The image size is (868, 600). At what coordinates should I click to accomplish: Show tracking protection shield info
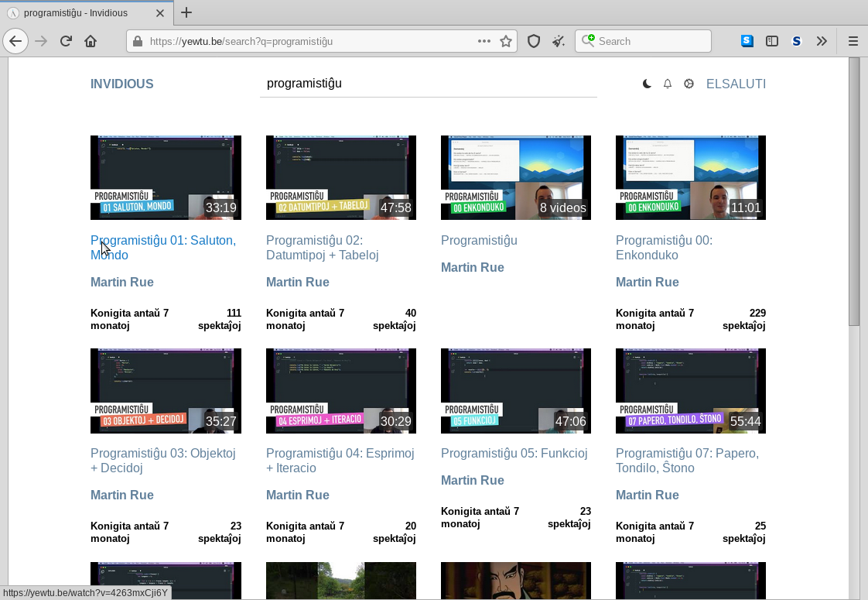tap(533, 41)
